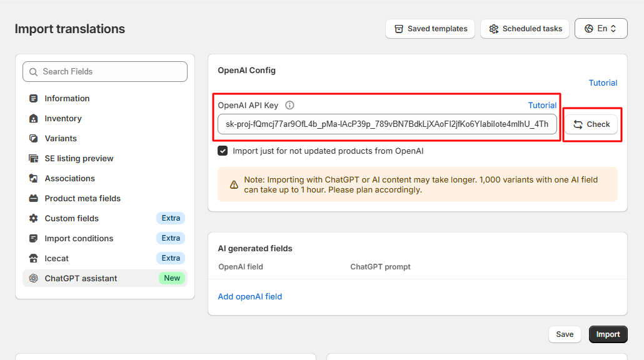Open SE listing preview section
644x360 pixels.
[x=105, y=159]
